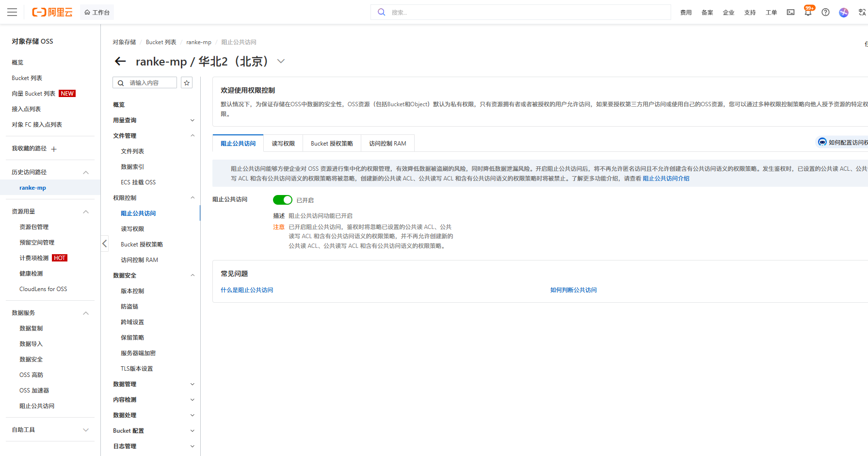Image resolution: width=868 pixels, height=456 pixels.
Task: Open the 企业 top menu
Action: 728,13
